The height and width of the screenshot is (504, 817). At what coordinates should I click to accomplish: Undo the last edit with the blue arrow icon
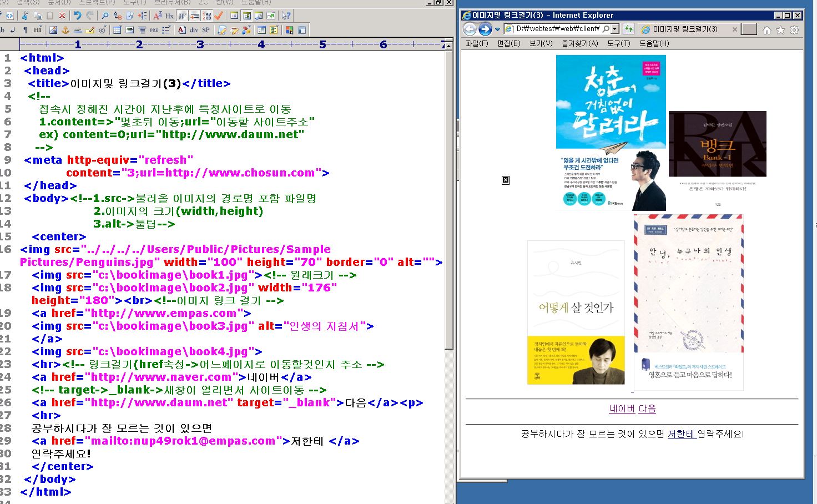(78, 16)
